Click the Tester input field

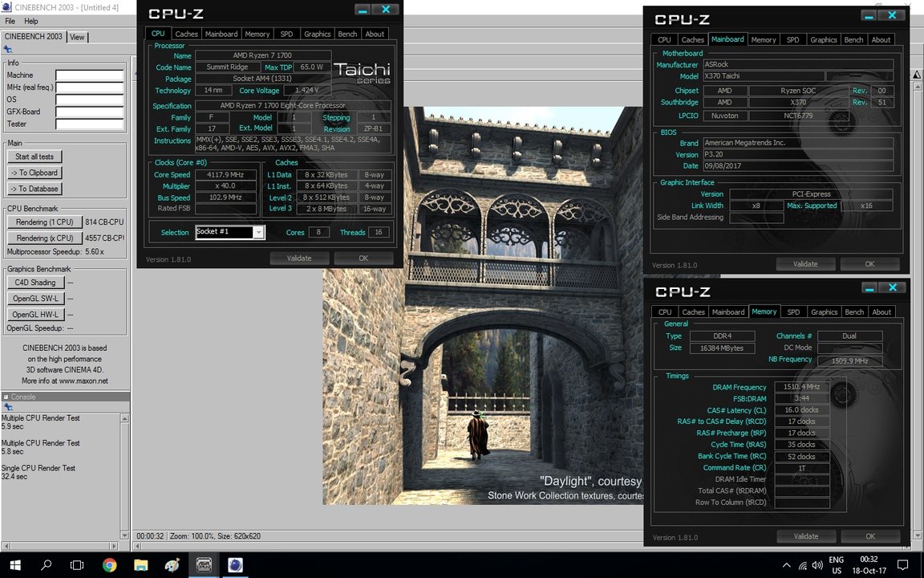90,124
